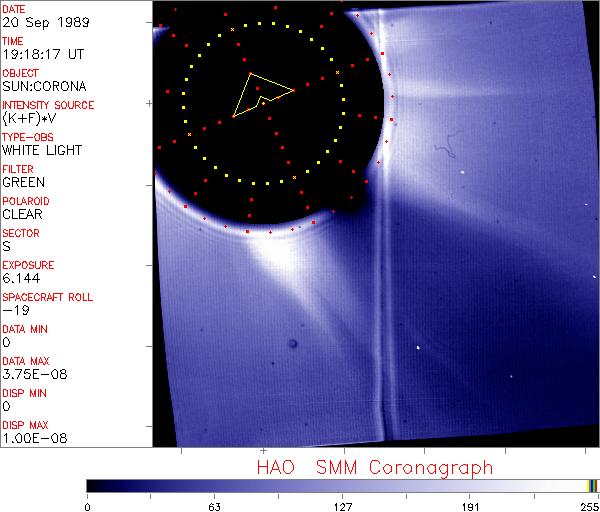The height and width of the screenshot is (512, 600).
Task: Click the yellow triangle marker on the solar disk
Action: (x=262, y=93)
